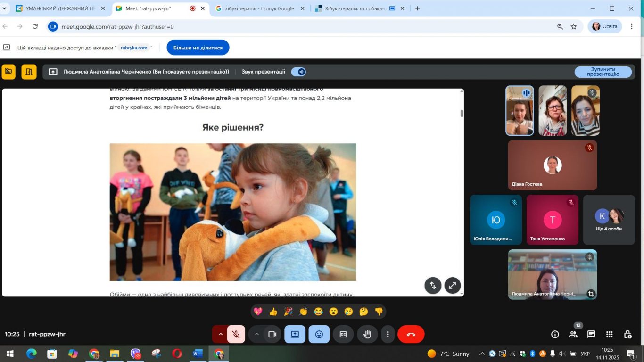
Task: Raise hand in the meeting
Action: point(367,334)
